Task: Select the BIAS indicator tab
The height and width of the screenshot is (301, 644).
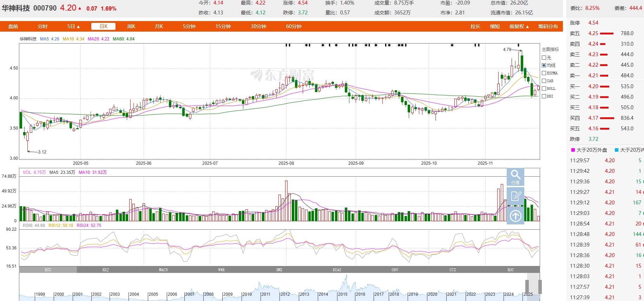Action: tap(337, 270)
